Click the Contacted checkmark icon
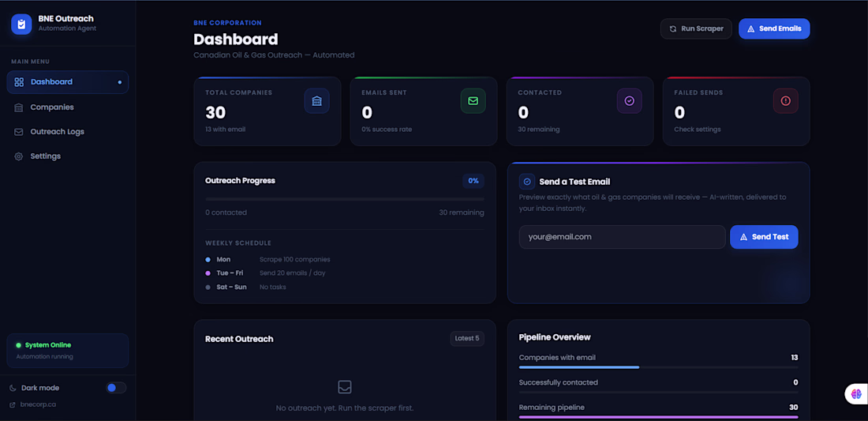Viewport: 868px width, 421px height. 630,101
